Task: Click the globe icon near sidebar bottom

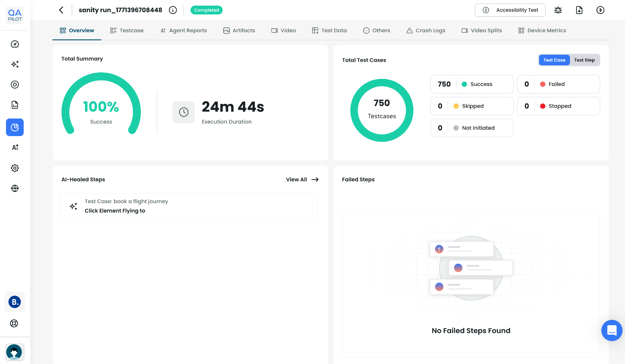Action: tap(15, 188)
